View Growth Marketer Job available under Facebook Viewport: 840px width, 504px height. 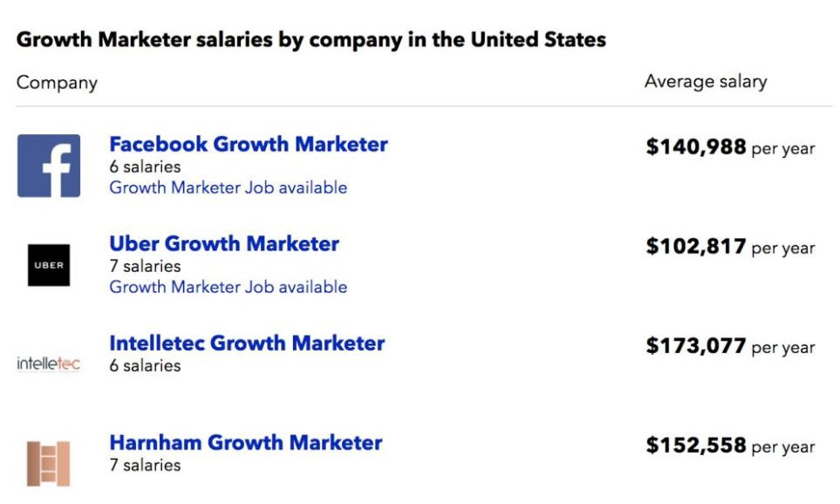coord(228,187)
